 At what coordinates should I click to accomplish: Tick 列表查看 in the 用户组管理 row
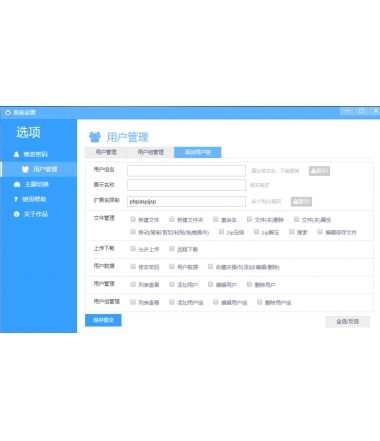pyautogui.click(x=133, y=302)
